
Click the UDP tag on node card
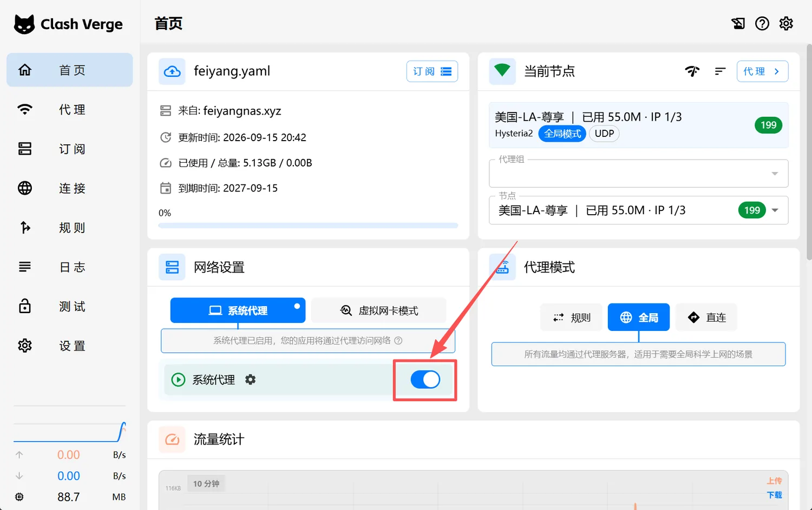click(604, 134)
